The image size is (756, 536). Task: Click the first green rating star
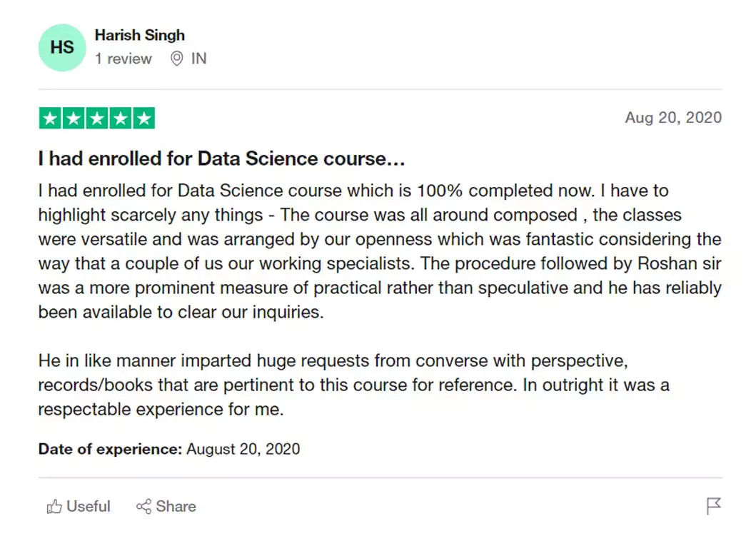pyautogui.click(x=50, y=118)
